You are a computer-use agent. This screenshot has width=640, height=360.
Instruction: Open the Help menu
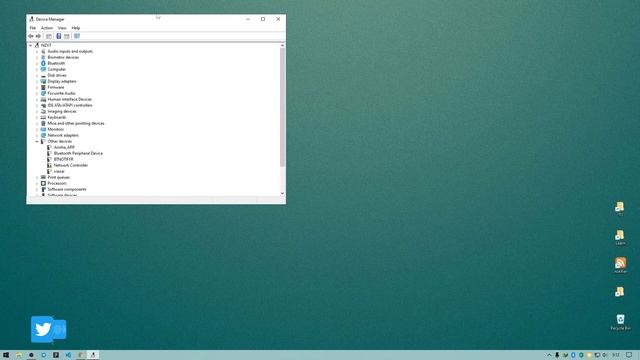point(76,28)
